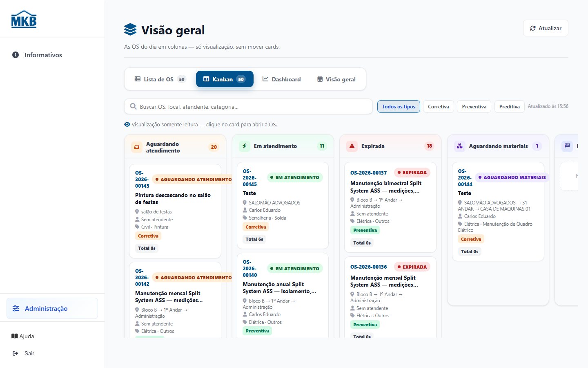Image resolution: width=588 pixels, height=368 pixels.
Task: Click the Sair logout icon
Action: click(16, 353)
